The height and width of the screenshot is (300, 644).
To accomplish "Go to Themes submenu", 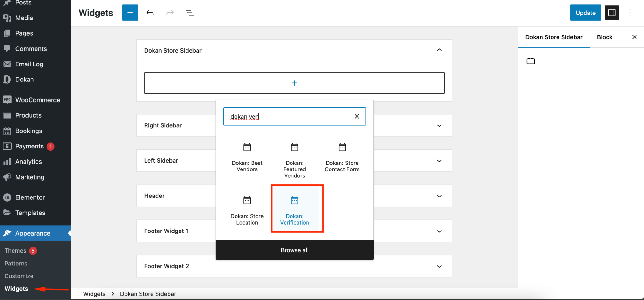I will point(15,251).
